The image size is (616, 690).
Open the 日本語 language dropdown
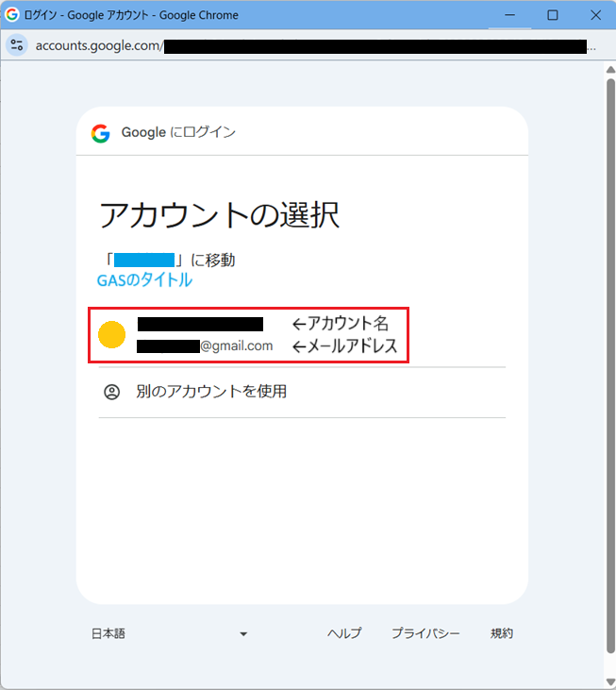169,633
